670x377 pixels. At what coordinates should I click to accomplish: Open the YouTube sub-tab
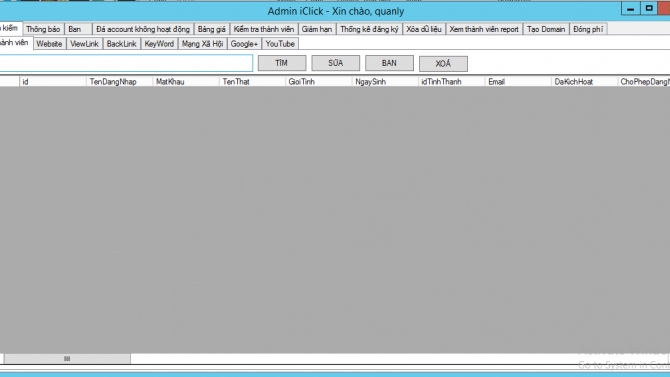[280, 44]
